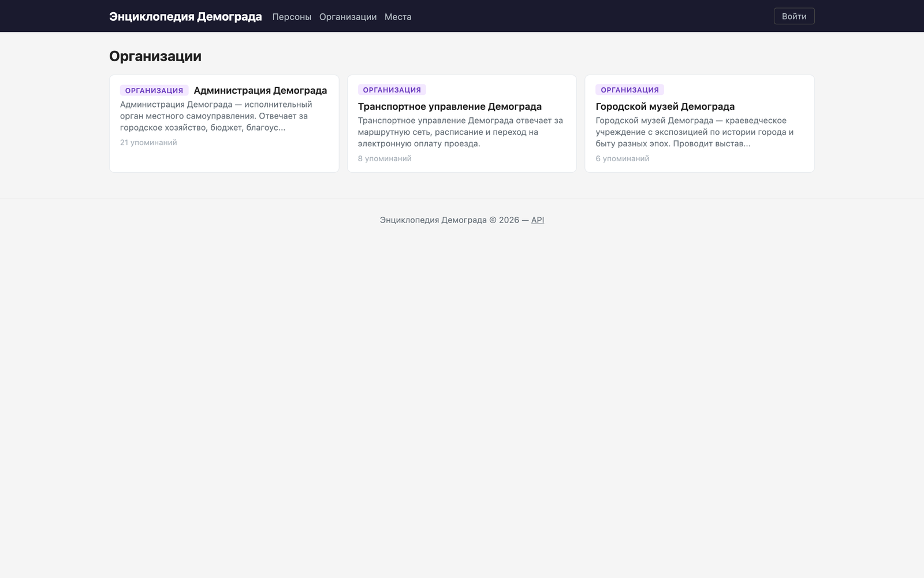
Task: Click the footer text 'Энциклопедия Демограда © 2026'
Action: pos(449,220)
